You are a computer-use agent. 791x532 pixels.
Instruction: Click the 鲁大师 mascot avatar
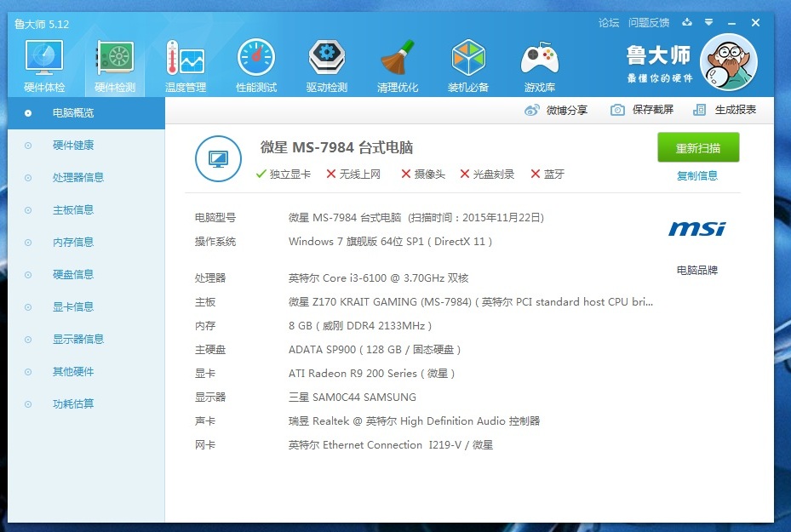tap(729, 62)
